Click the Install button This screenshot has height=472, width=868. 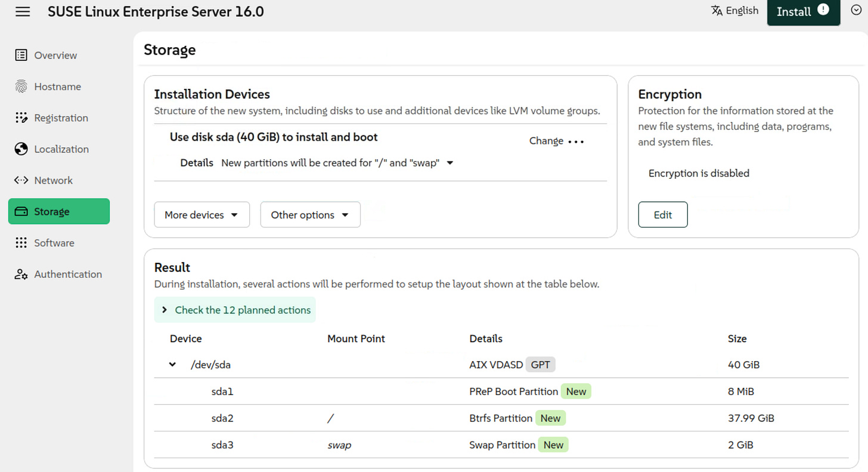[804, 12]
